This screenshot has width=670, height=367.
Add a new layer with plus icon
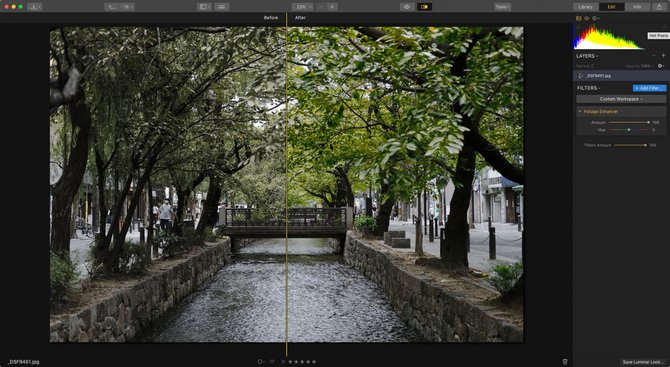pos(664,56)
